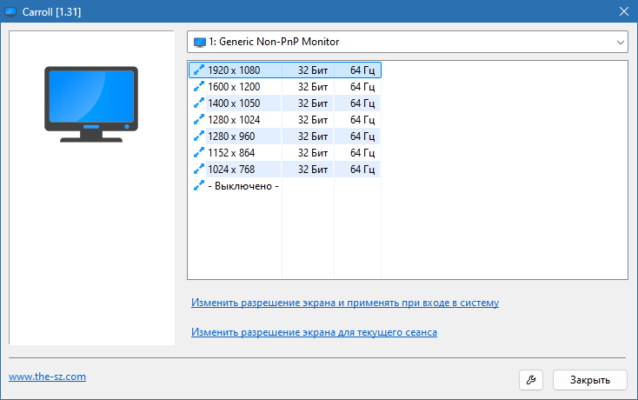The width and height of the screenshot is (638, 400).
Task: Select the - Выключено - entry
Action: 243,186
